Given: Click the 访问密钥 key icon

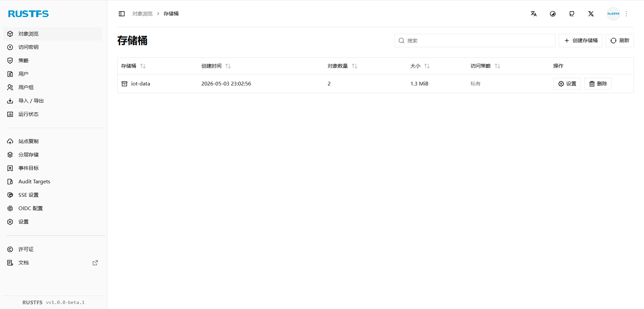Looking at the screenshot, I should 10,47.
